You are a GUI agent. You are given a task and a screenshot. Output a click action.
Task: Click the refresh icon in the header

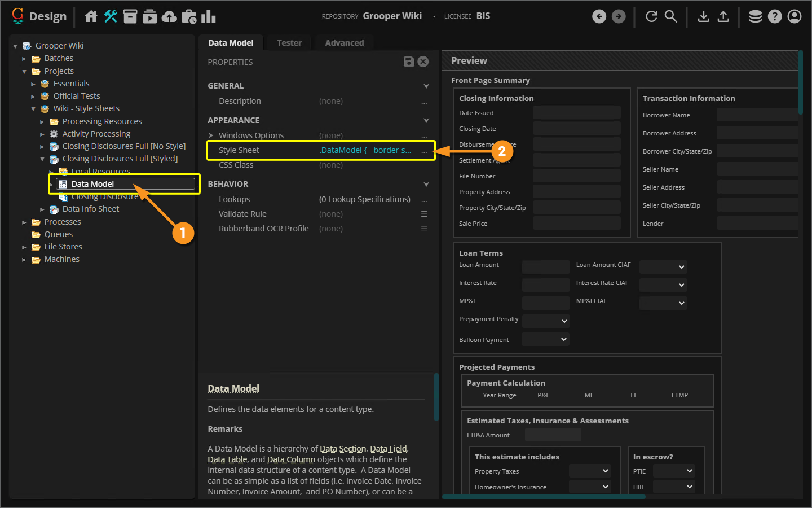651,16
